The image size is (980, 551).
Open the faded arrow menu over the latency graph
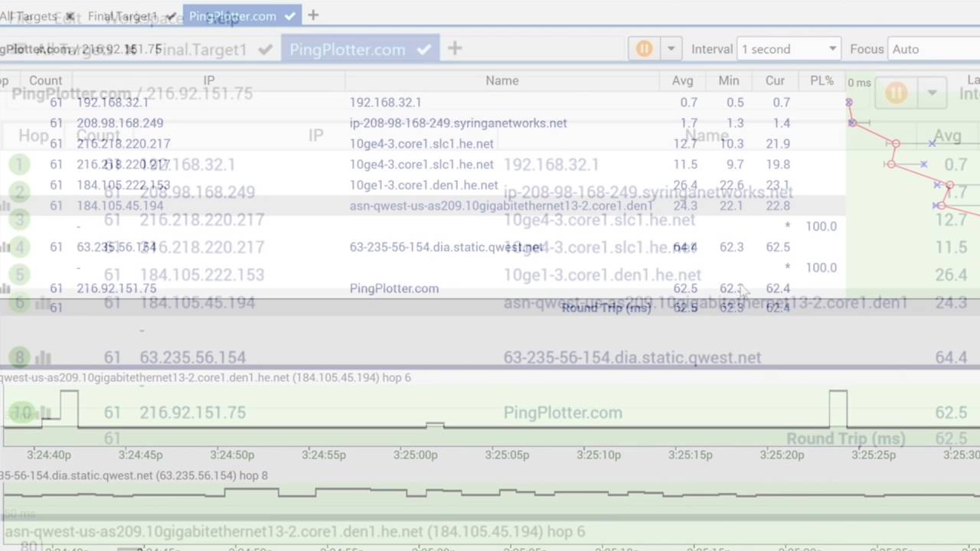click(x=932, y=93)
